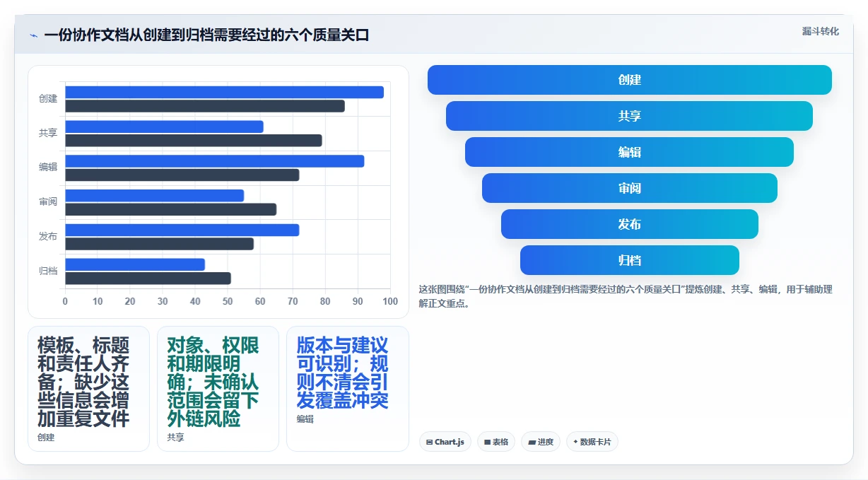Viewport: 868px width, 480px height.
Task: Click the dark bar for 创建 in chart
Action: click(205, 106)
